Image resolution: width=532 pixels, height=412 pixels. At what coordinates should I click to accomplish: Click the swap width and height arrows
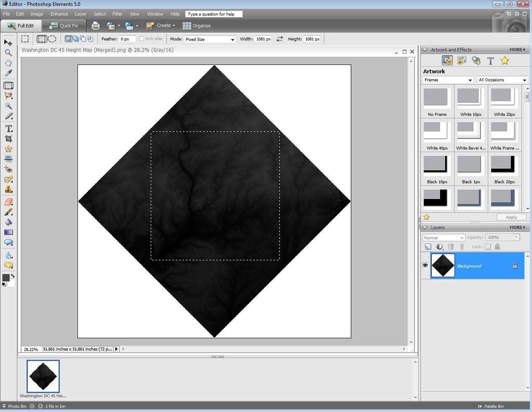280,39
